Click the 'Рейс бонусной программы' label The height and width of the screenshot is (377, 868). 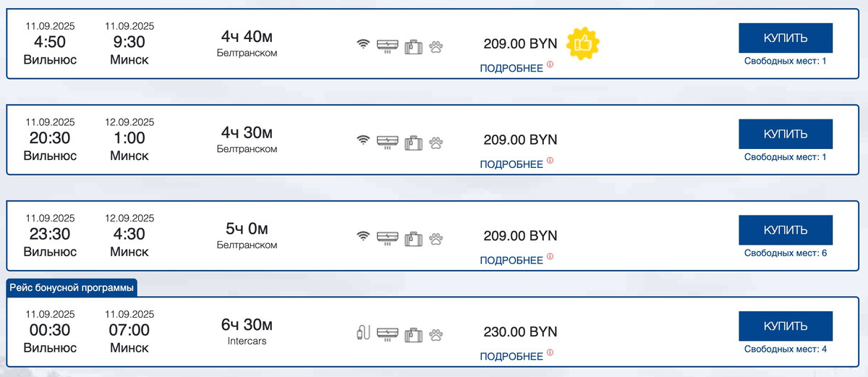point(72,288)
